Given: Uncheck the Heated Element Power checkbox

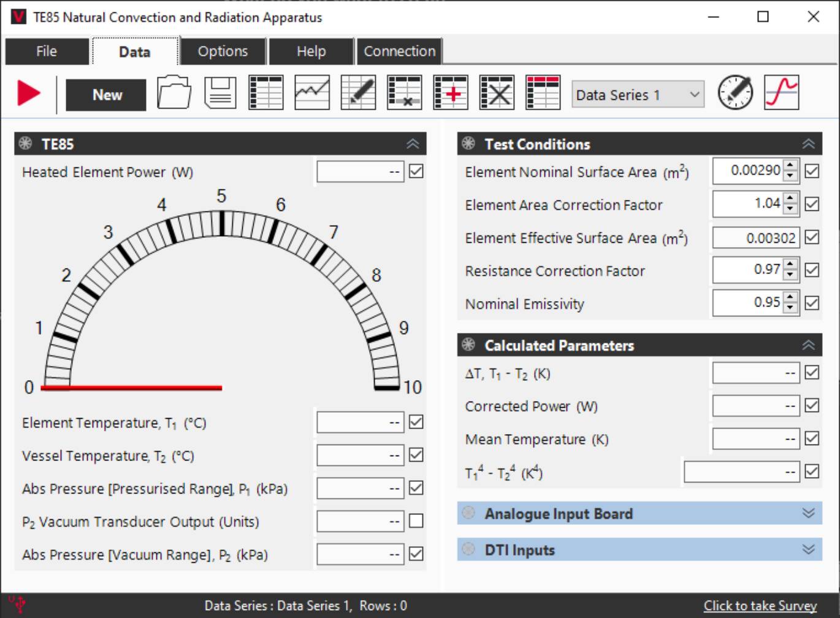Looking at the screenshot, I should pos(416,172).
